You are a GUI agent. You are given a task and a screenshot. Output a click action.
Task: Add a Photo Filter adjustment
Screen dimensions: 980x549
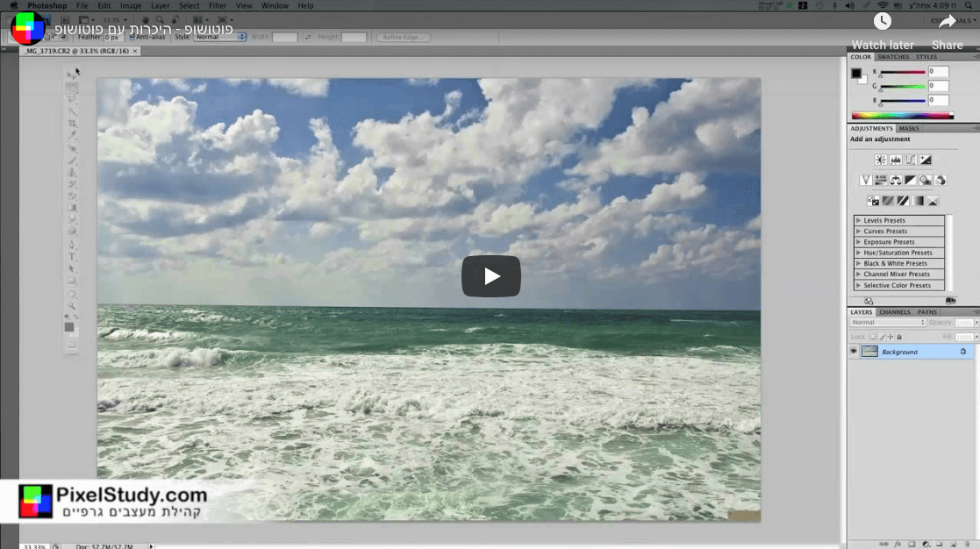[926, 180]
